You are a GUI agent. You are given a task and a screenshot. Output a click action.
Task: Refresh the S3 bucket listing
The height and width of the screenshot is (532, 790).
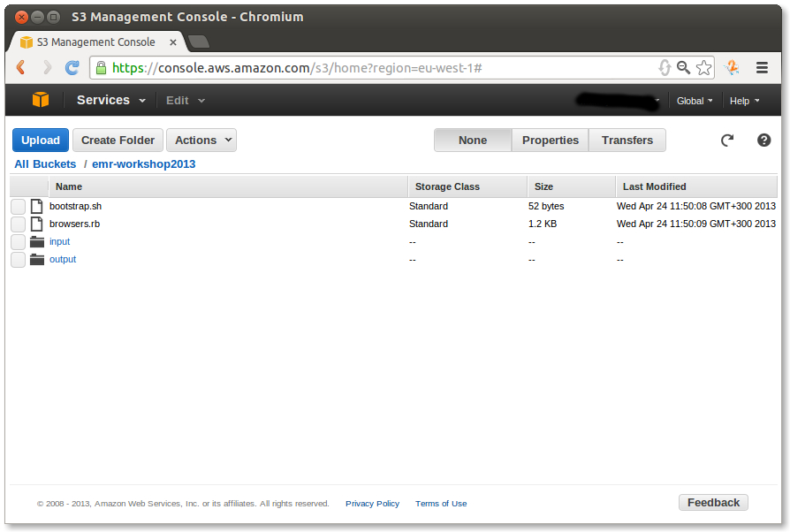click(727, 140)
